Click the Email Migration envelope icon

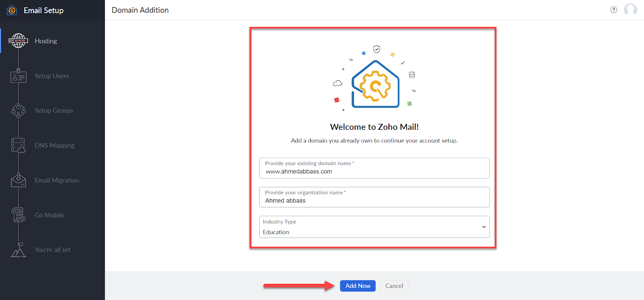[x=18, y=180]
